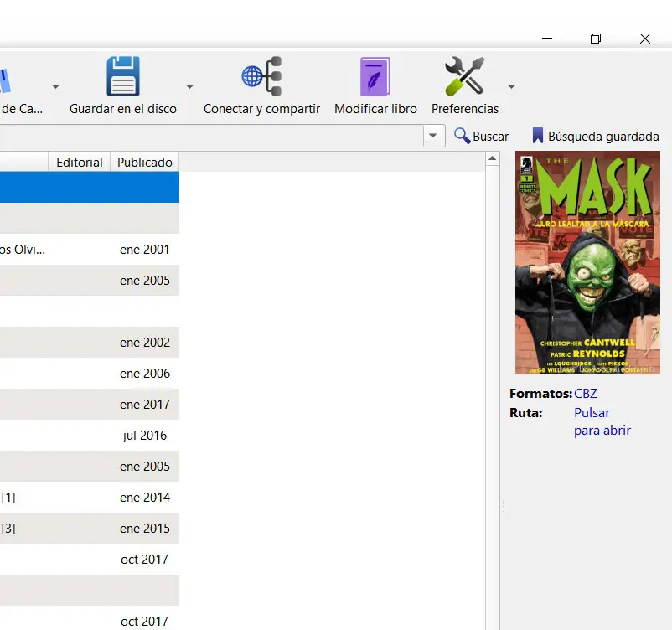This screenshot has height=630, width=672.
Task: Click the 'de Ca...' toolbar button label
Action: pyautogui.click(x=22, y=109)
